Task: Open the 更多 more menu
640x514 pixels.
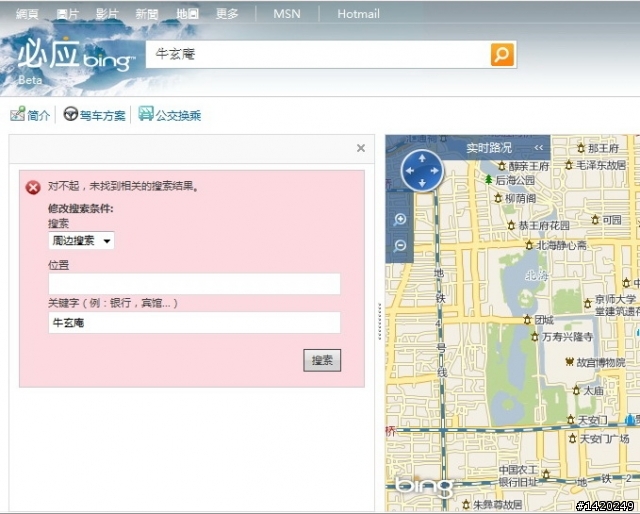Action: (227, 14)
